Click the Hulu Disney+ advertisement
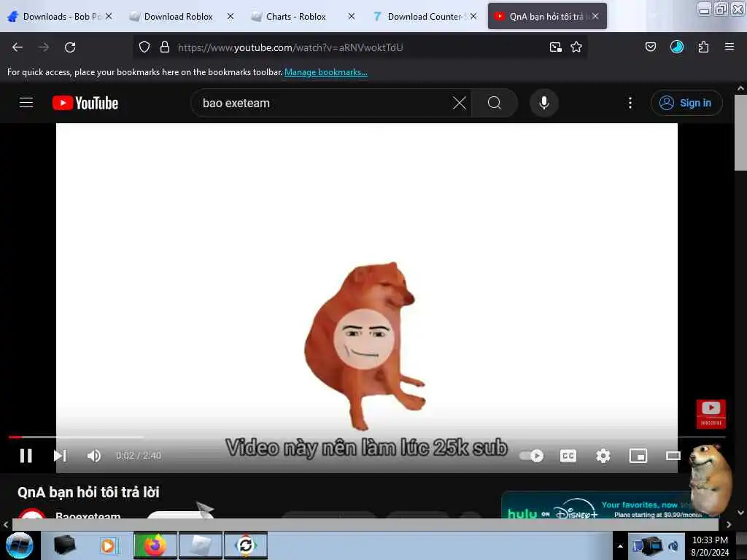 (595, 506)
